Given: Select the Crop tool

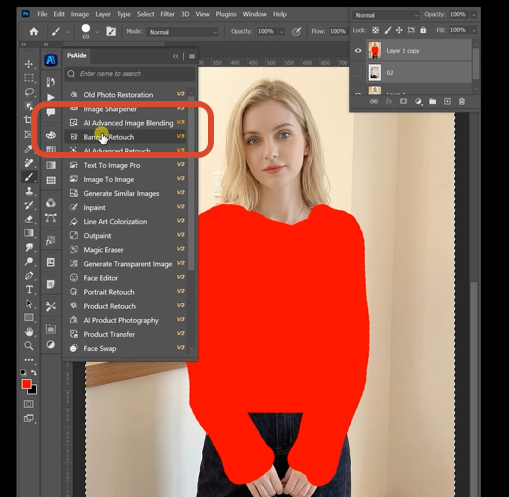Looking at the screenshot, I should tap(28, 119).
